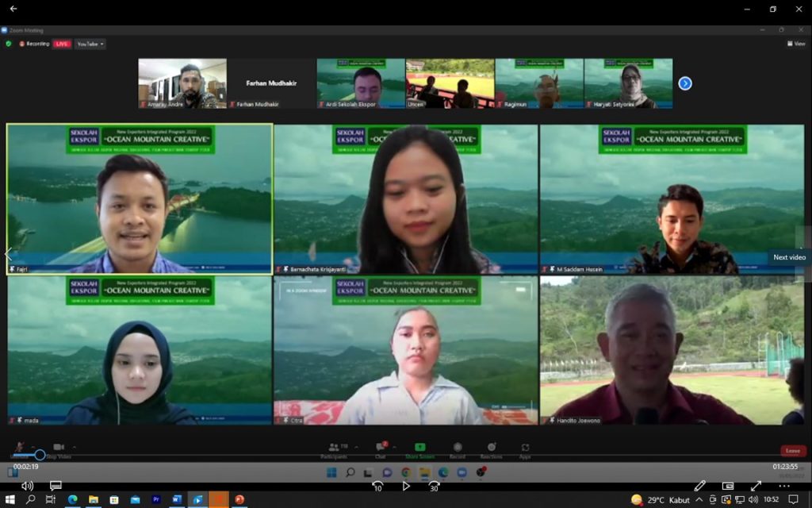
Task: Select Handito Joewono's video tile
Action: click(674, 353)
